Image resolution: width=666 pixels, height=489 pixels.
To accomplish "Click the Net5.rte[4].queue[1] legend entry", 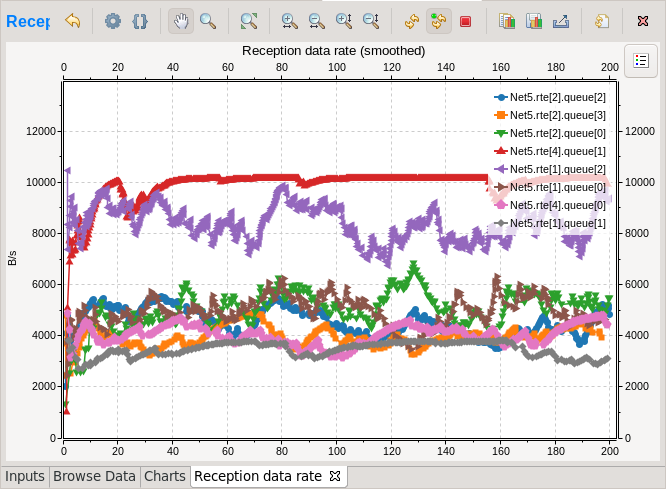I will tap(550, 151).
